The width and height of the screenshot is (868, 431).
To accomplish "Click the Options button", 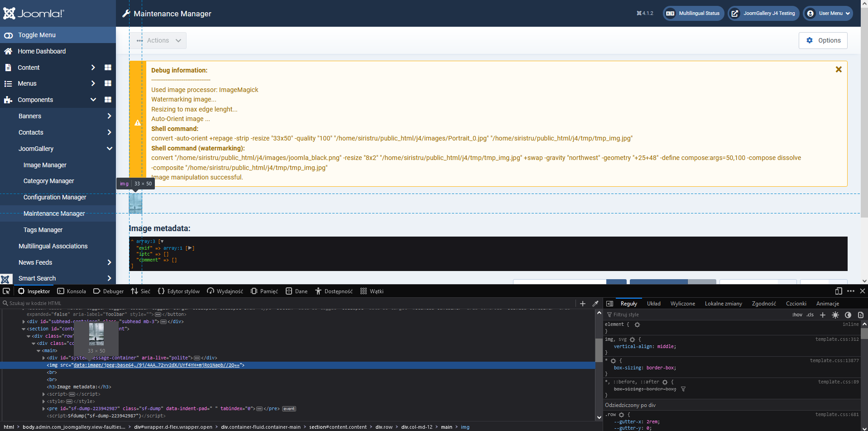I will coord(823,40).
